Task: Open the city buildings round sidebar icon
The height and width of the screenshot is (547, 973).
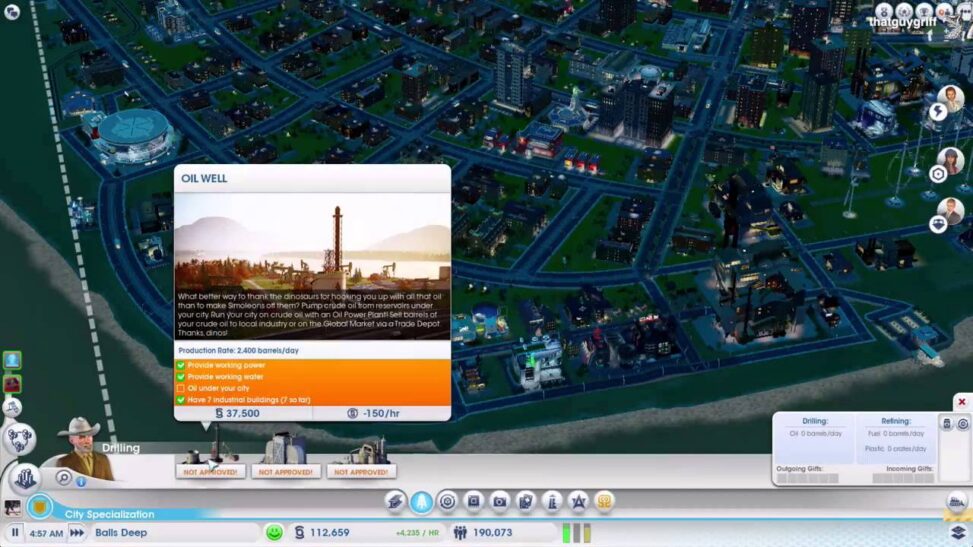Action: [25, 478]
